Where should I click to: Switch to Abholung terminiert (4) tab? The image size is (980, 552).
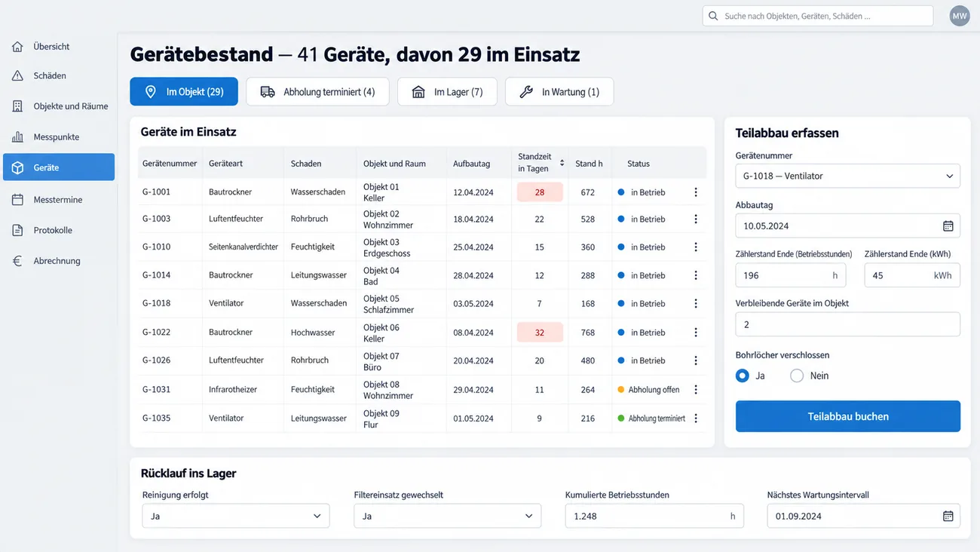317,92
